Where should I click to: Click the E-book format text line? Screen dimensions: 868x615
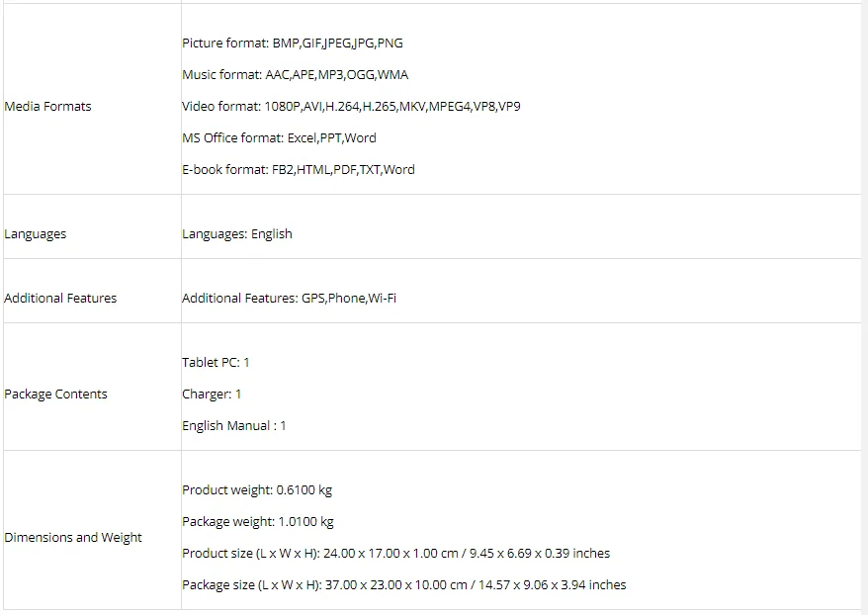pos(298,169)
